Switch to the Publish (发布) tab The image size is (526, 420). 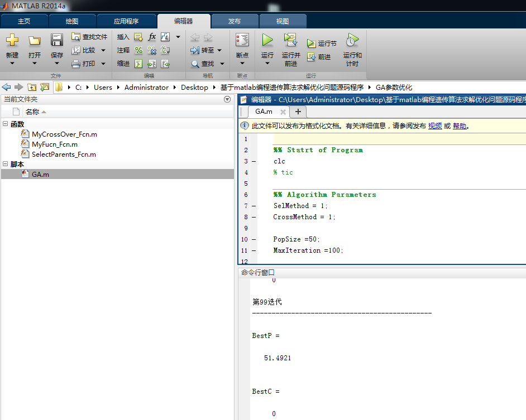[x=235, y=21]
